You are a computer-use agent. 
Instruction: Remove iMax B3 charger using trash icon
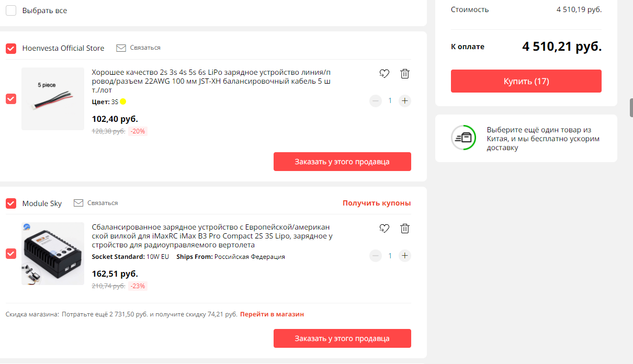click(x=404, y=229)
